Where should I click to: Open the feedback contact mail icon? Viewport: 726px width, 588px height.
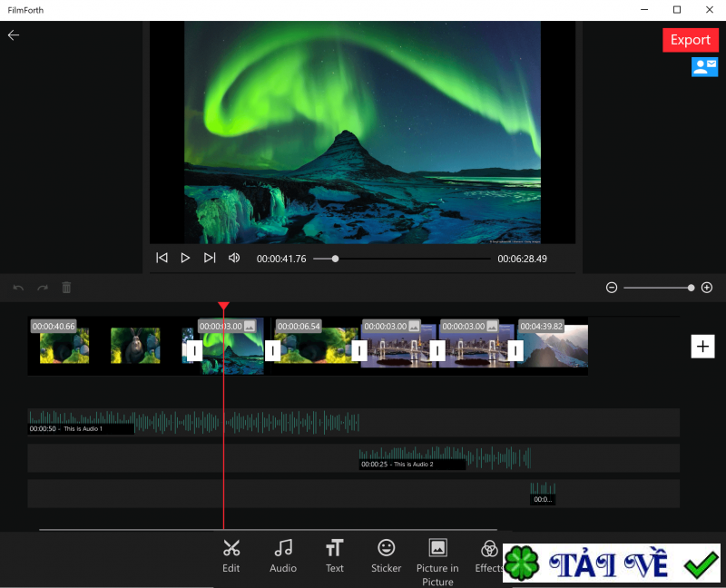[704, 66]
